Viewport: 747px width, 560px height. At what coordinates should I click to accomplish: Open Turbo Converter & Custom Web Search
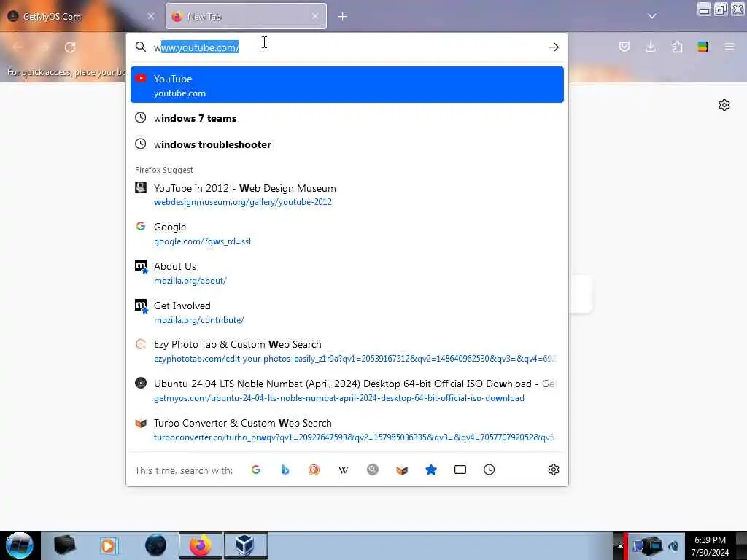point(347,430)
